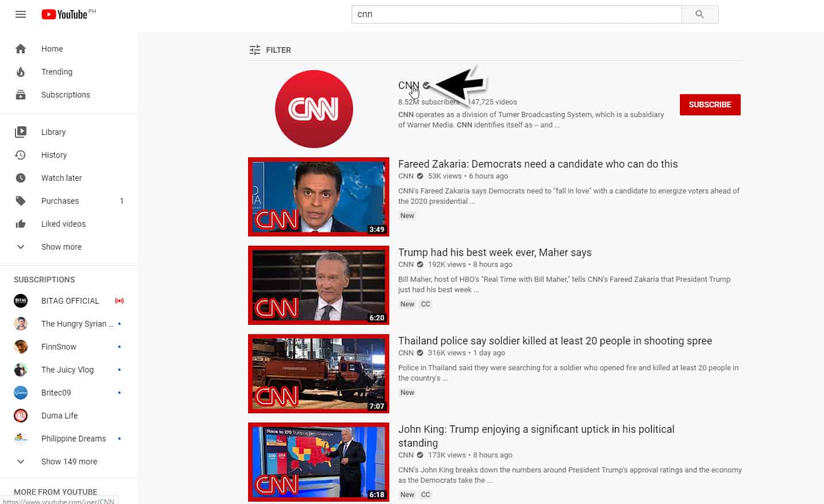Open Trump had his best week video title
Image resolution: width=824 pixels, height=504 pixels.
(494, 253)
